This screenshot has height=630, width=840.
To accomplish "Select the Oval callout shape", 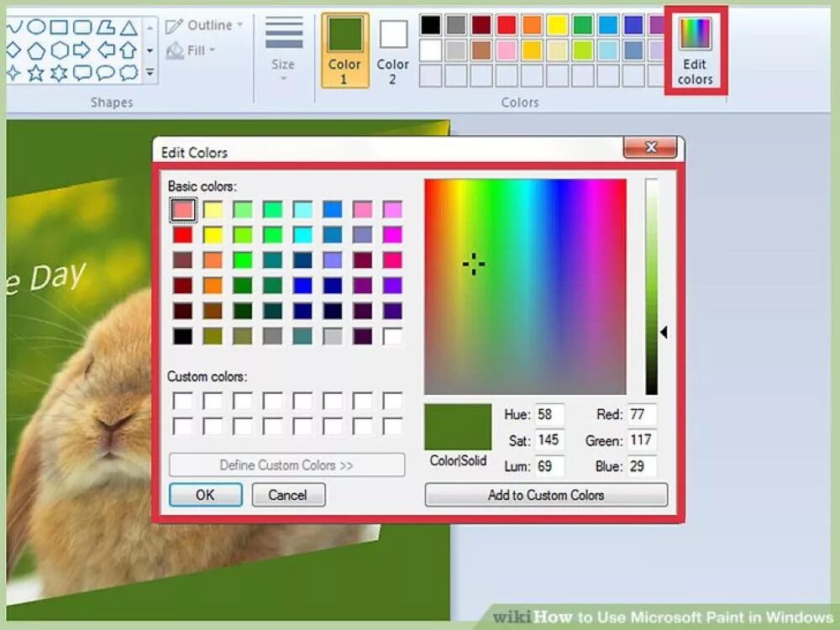I will [x=106, y=72].
